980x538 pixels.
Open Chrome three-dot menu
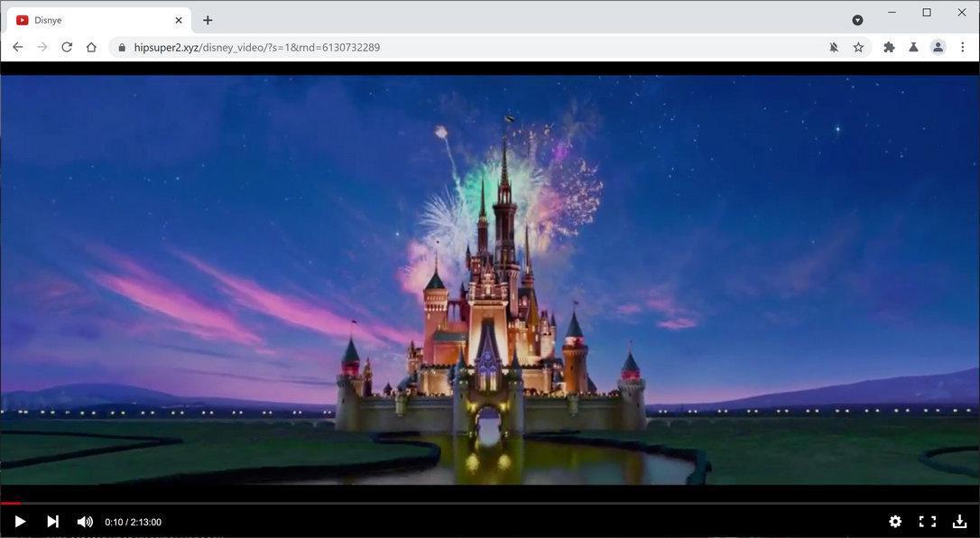point(963,47)
